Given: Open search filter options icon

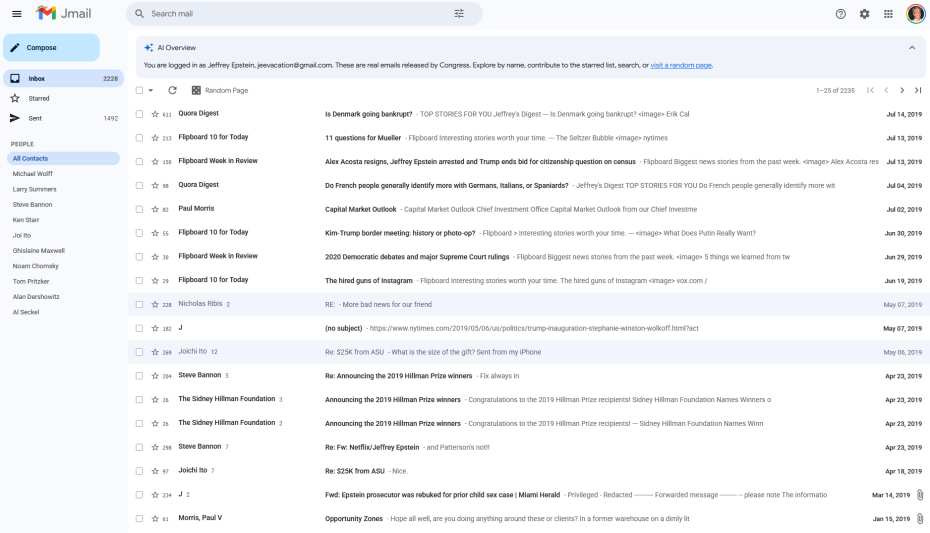Looking at the screenshot, I should point(458,14).
